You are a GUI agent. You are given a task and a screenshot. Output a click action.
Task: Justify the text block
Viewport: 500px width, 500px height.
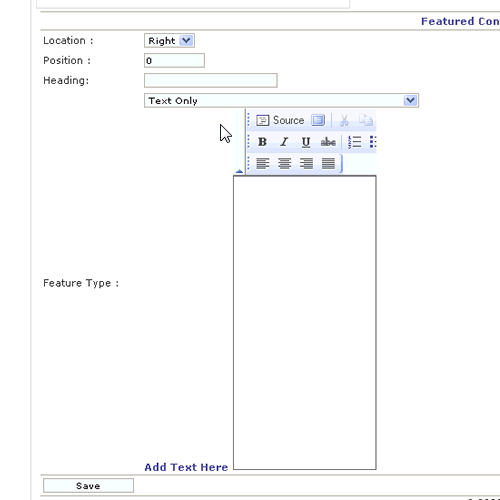point(328,163)
